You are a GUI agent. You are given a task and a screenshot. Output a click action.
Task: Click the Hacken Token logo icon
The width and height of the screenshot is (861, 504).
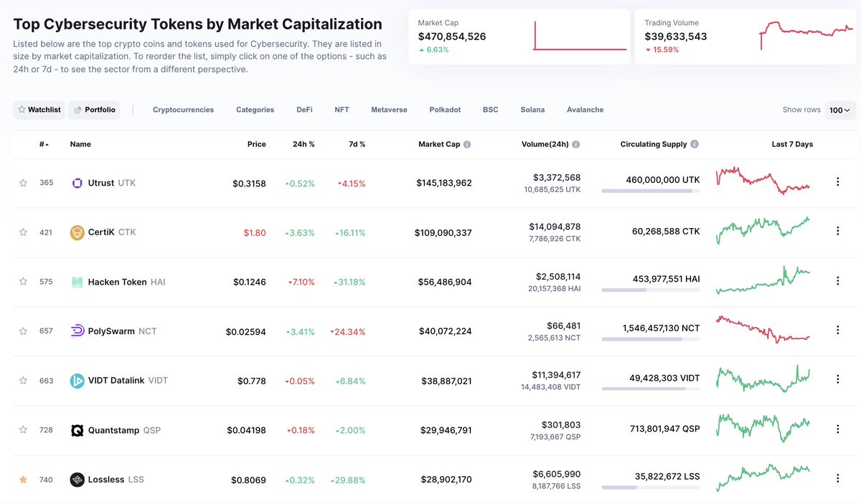77,282
